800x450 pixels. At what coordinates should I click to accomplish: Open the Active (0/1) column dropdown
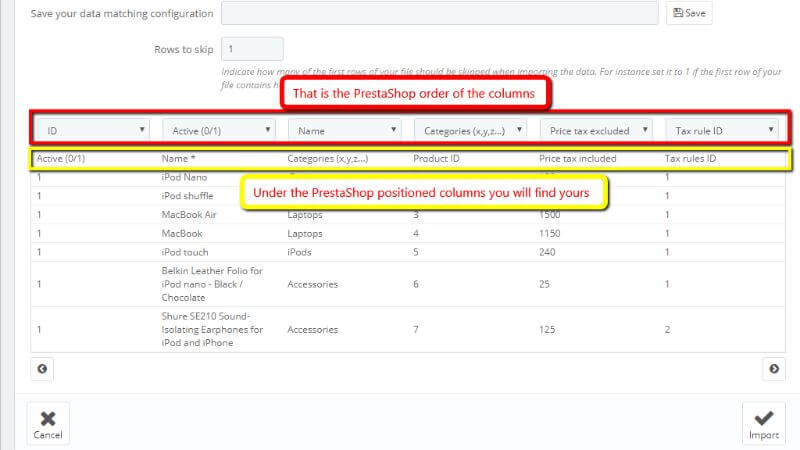[219, 131]
